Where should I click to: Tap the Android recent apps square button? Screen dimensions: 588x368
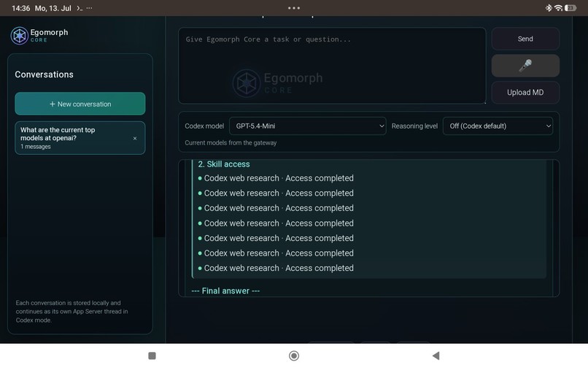coord(152,356)
